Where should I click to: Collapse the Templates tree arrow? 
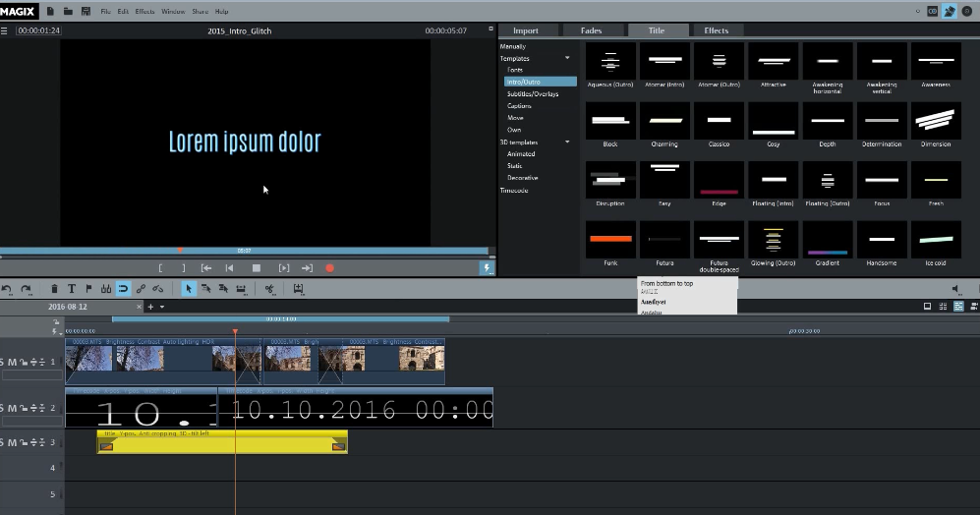567,59
